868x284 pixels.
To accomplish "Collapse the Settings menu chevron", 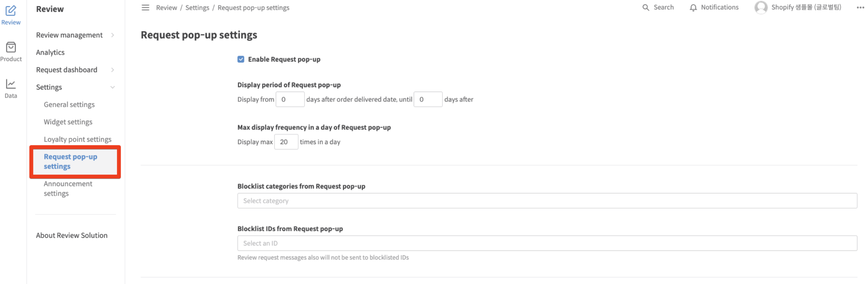I will 113,87.
